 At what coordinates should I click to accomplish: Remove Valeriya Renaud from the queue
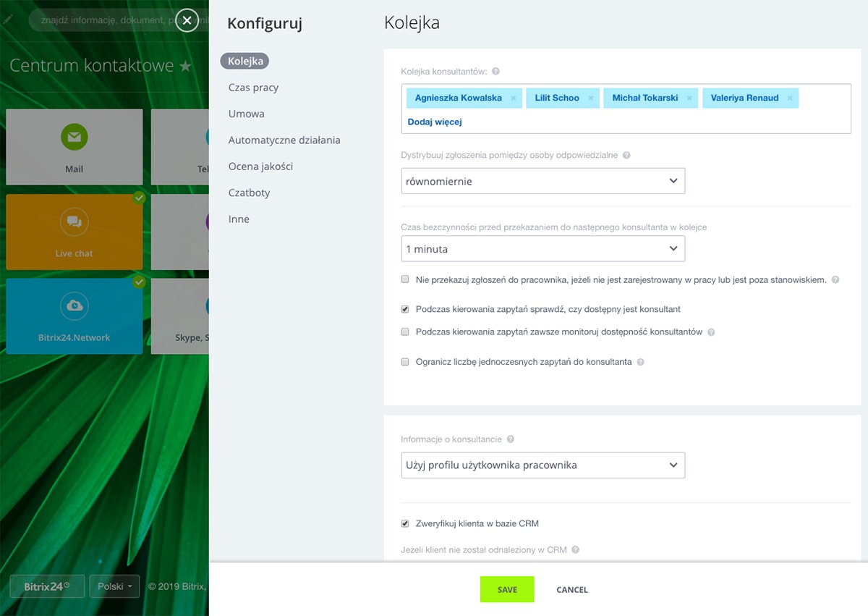tap(790, 98)
